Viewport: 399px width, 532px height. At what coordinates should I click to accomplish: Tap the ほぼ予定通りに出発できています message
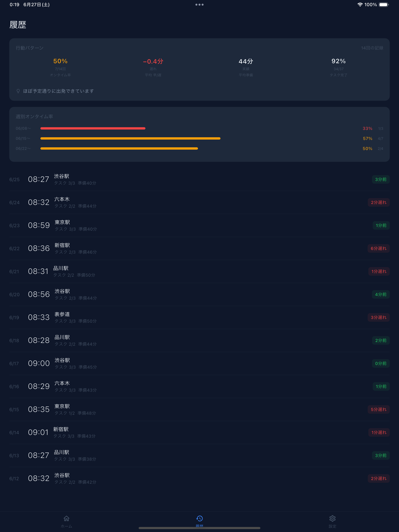[x=58, y=91]
